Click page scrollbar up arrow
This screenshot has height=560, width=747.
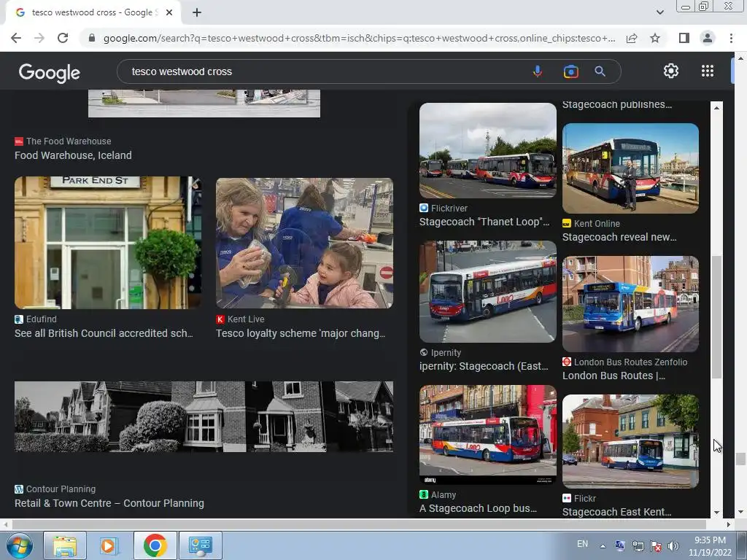(740, 58)
